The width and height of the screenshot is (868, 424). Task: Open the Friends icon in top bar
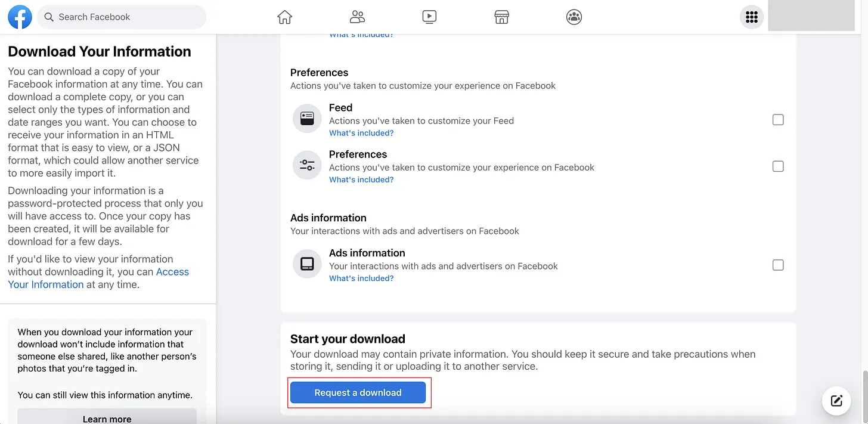click(358, 17)
